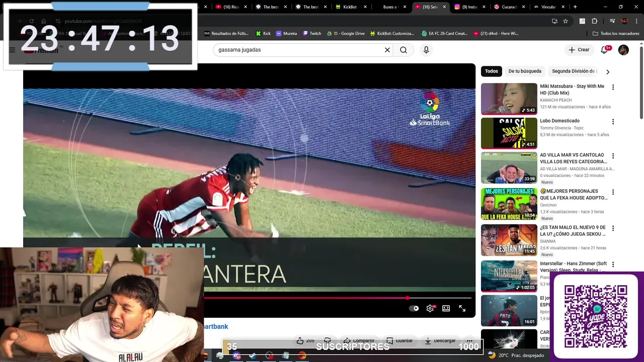Open the Miki Matsubara video thumbnail

pyautogui.click(x=509, y=99)
